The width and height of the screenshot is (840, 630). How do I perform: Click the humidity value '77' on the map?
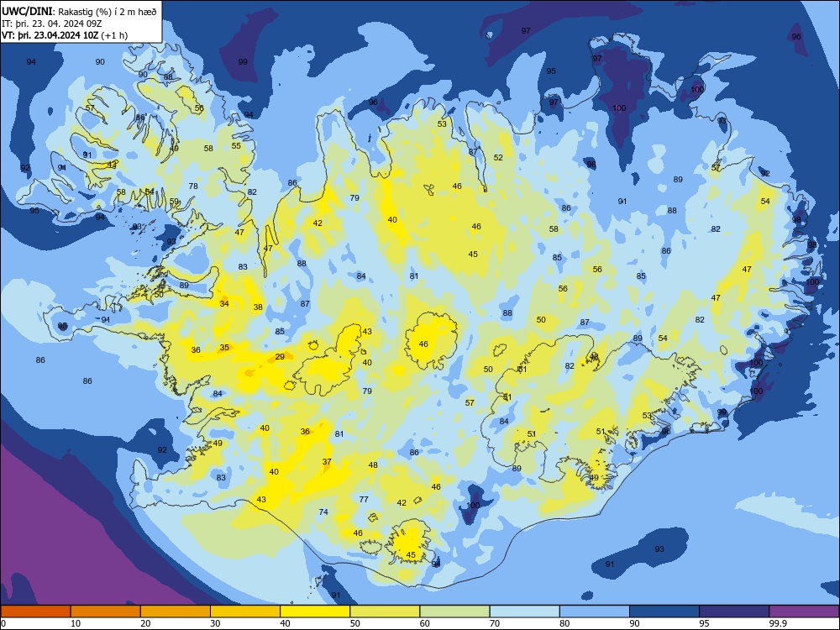364,499
